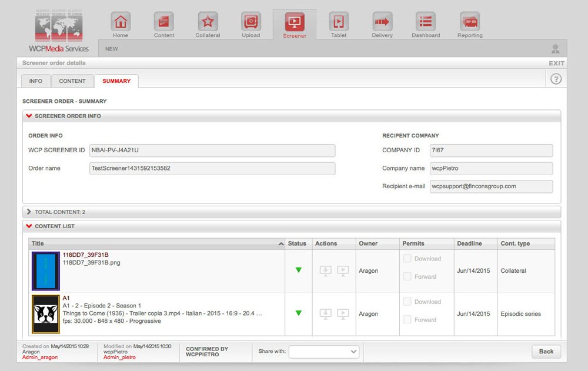
Task: Open the Home section icon
Action: (121, 21)
